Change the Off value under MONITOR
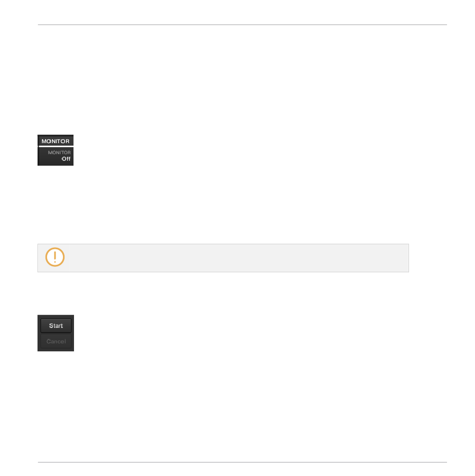This screenshot has width=475, height=476. [x=66, y=159]
